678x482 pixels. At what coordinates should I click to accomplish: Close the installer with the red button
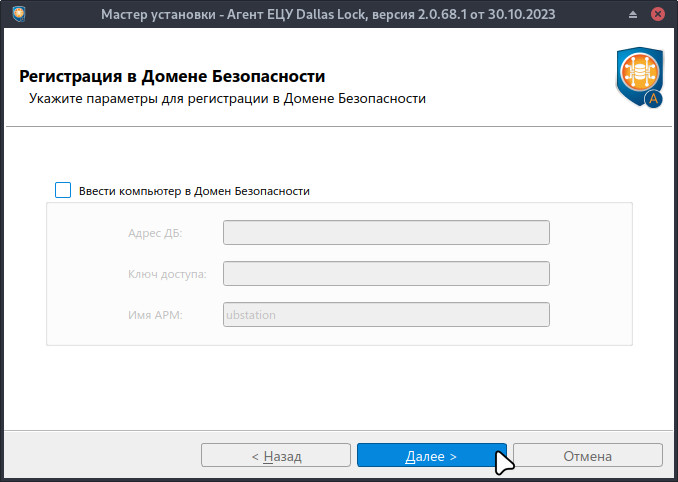661,15
